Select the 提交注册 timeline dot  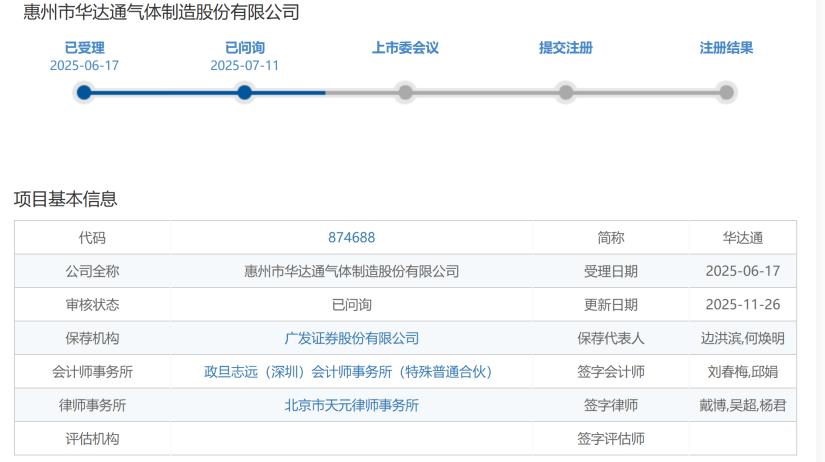(566, 93)
